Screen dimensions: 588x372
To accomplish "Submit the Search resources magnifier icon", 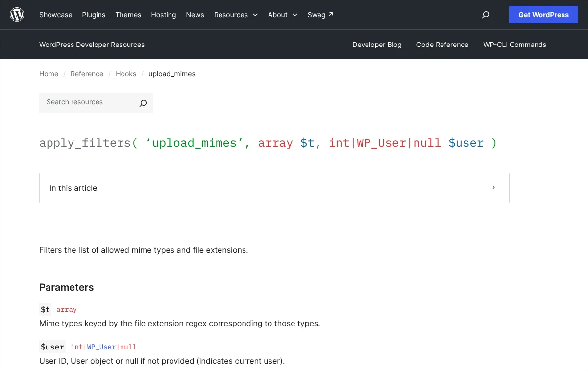I will coord(143,103).
